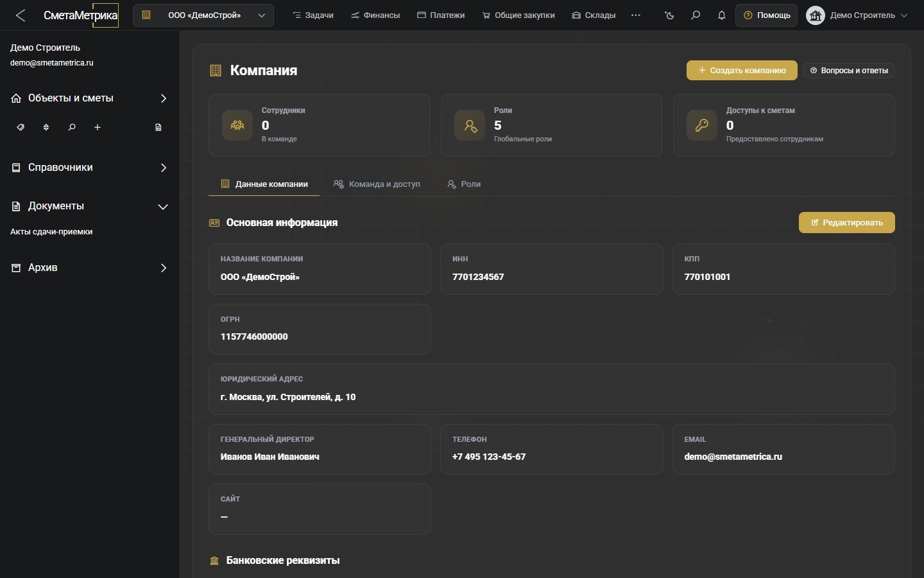Click the user avatar house icon
The image size is (924, 578).
tap(816, 15)
